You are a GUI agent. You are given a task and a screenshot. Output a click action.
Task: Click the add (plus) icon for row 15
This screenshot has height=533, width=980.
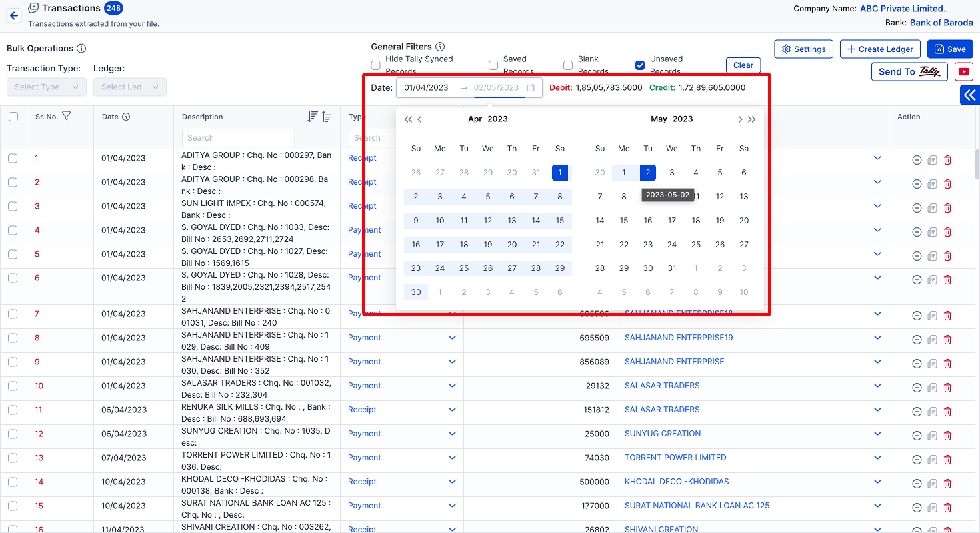click(x=917, y=508)
